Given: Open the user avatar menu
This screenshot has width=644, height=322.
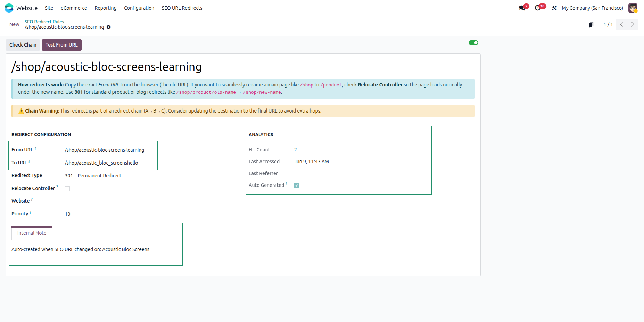Looking at the screenshot, I should (x=633, y=8).
